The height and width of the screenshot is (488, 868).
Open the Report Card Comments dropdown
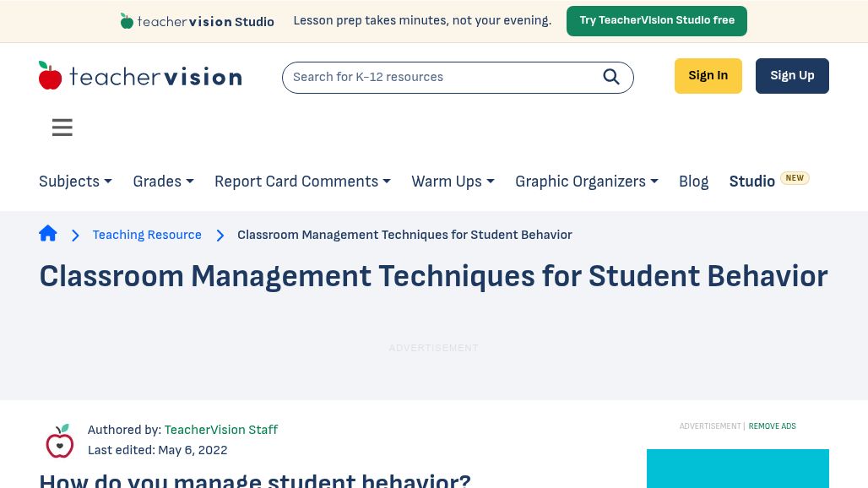pyautogui.click(x=303, y=182)
